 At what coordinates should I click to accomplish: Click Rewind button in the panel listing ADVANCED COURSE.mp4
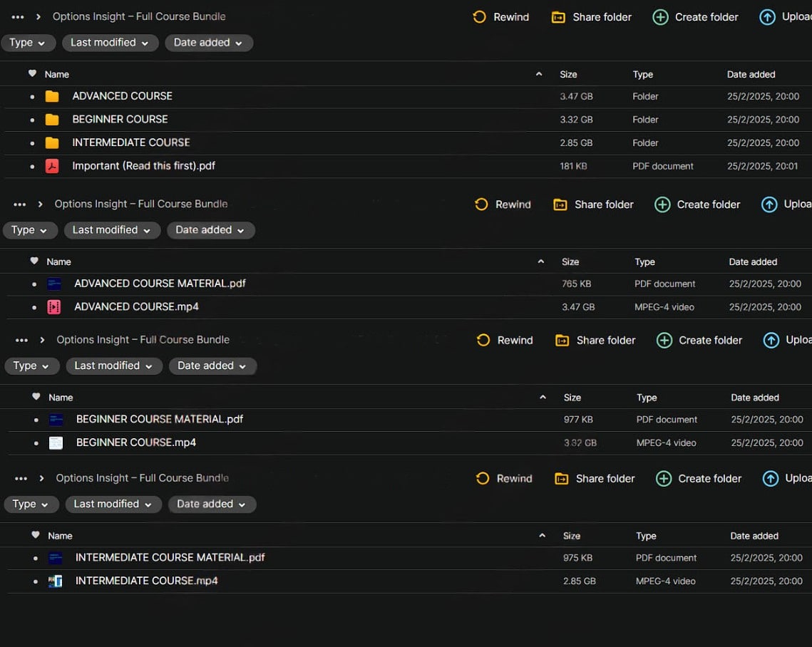tap(503, 205)
